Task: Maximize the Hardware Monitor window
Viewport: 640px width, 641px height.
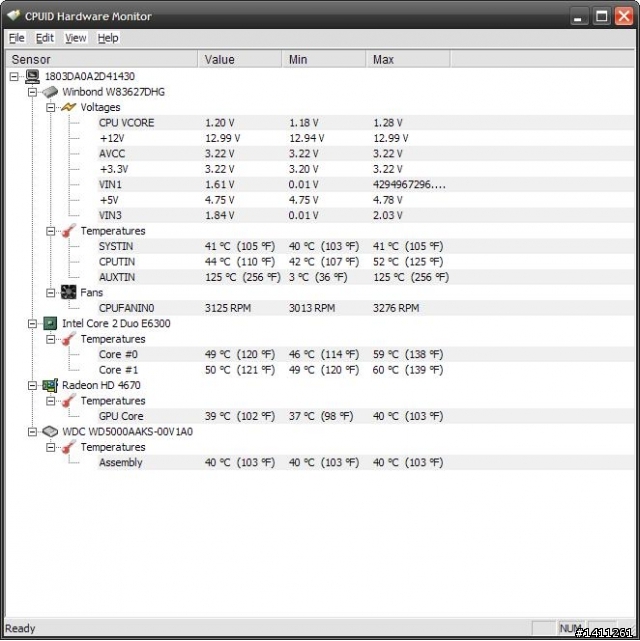Action: click(x=601, y=17)
